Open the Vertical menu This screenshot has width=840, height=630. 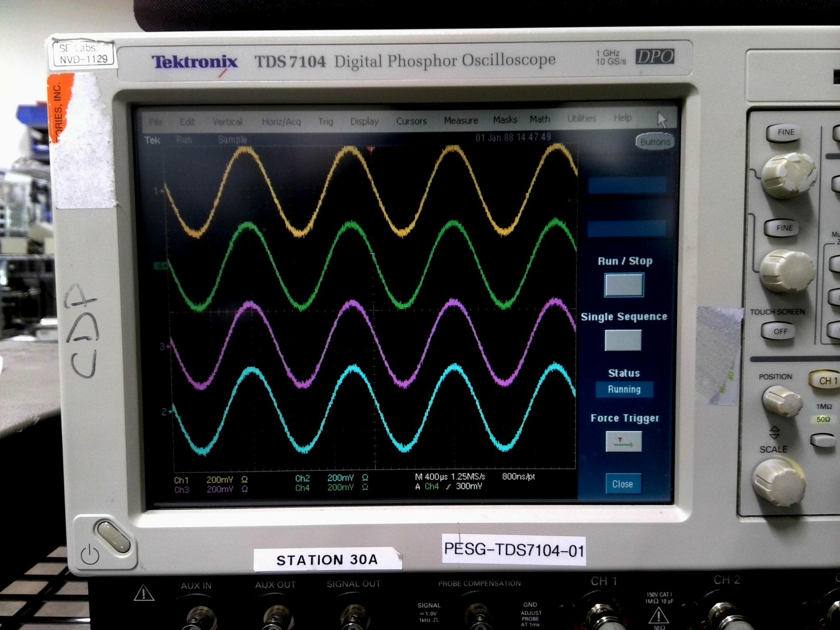click(227, 122)
